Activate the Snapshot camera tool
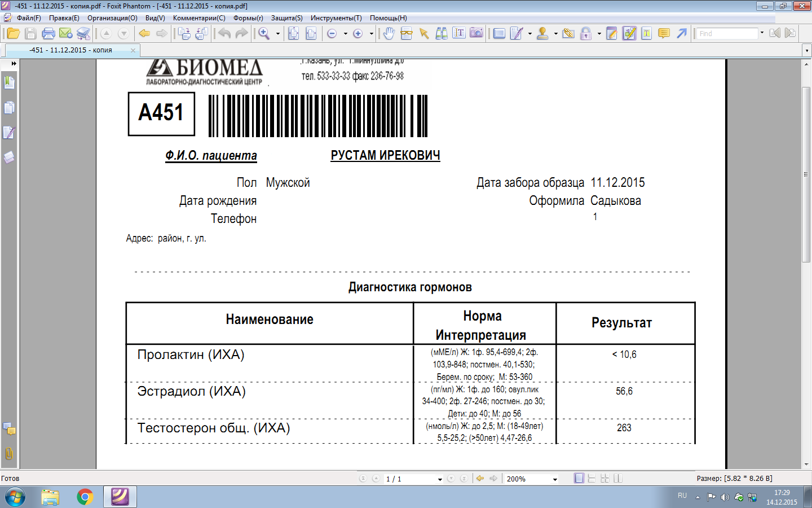The width and height of the screenshot is (812, 508). click(x=476, y=34)
